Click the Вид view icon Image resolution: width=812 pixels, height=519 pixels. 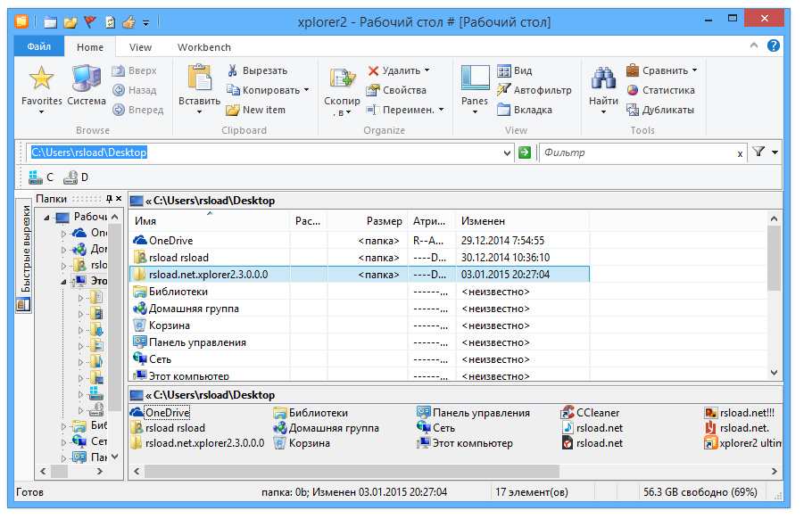coord(515,70)
